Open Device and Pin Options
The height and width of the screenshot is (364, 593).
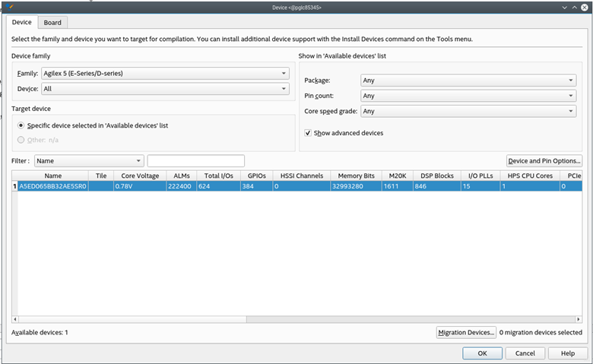click(x=544, y=161)
